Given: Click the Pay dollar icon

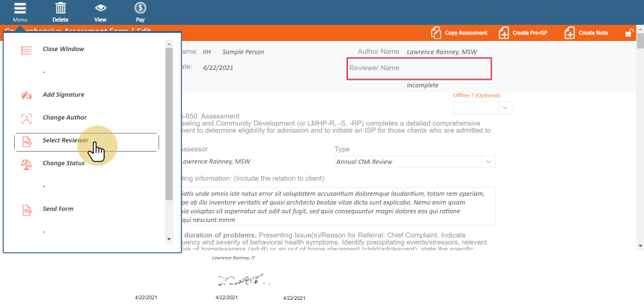Looking at the screenshot, I should pos(140,9).
